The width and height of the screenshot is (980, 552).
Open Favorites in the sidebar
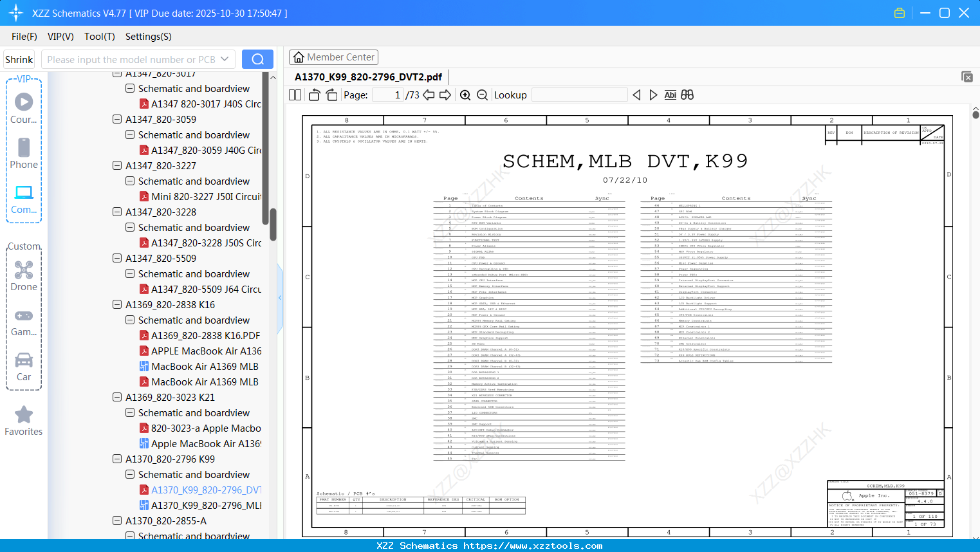24,421
